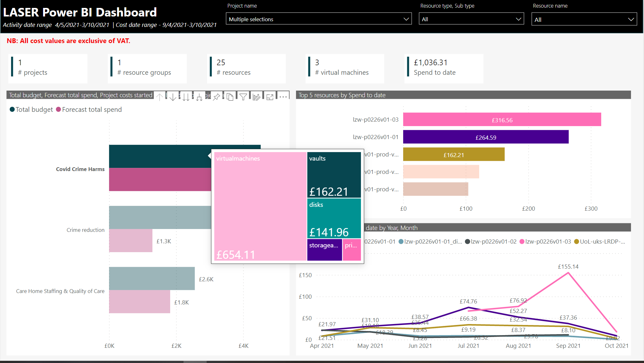Copy visual as image icon

point(230,97)
